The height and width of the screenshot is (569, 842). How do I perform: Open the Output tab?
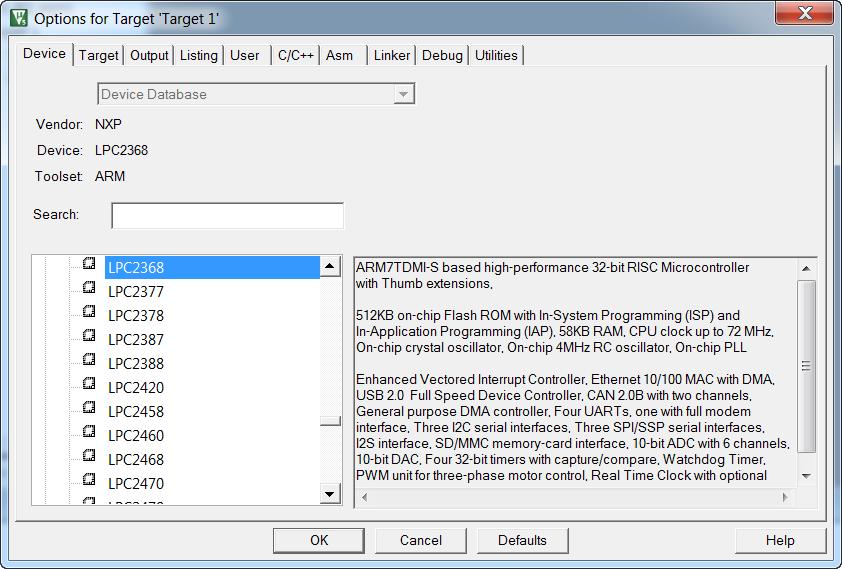(149, 55)
